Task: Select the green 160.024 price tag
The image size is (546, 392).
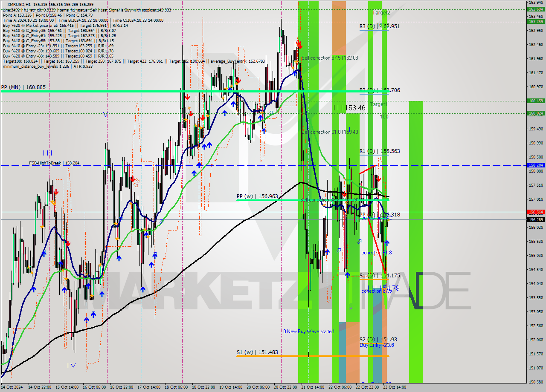Action: coord(536,113)
